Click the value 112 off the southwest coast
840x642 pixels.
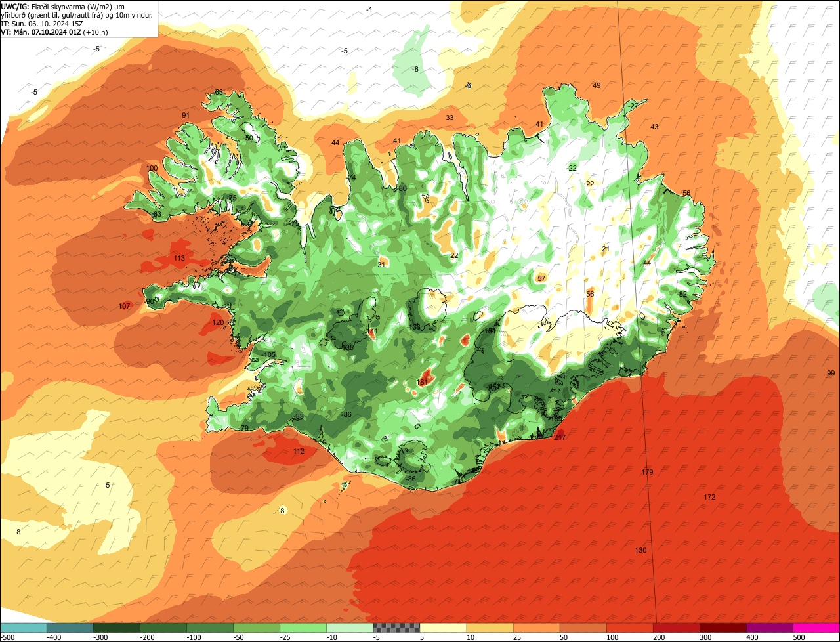(299, 451)
